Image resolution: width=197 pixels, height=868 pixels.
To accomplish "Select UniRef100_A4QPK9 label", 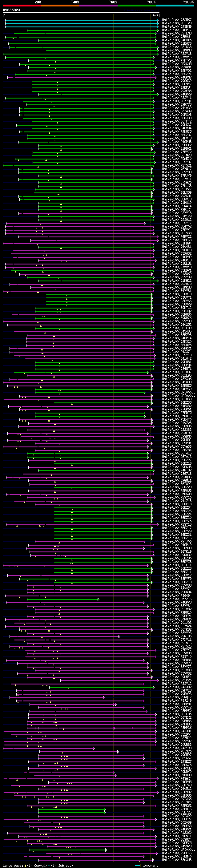I will coord(177,95).
